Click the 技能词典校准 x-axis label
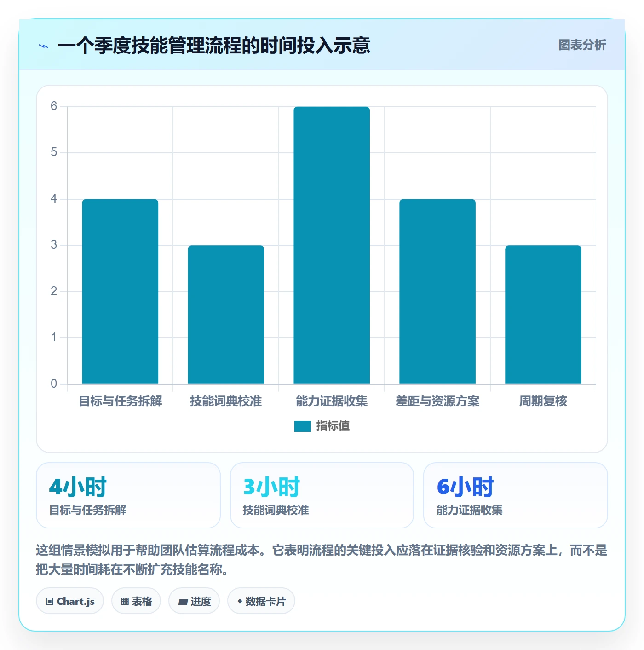The image size is (644, 650). (x=226, y=401)
